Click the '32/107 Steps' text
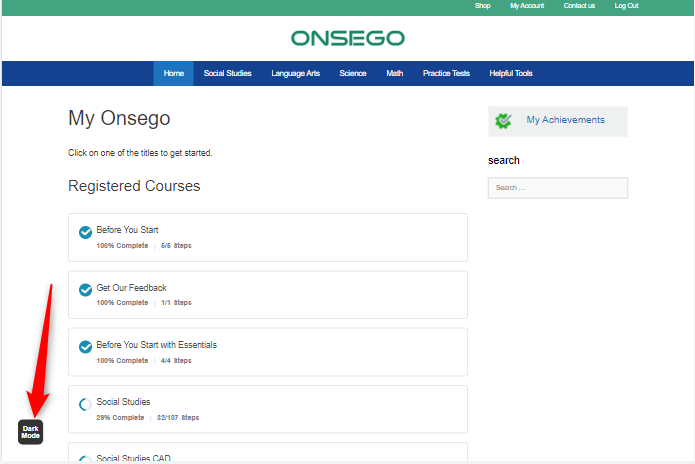The image size is (695, 464). pos(178,417)
